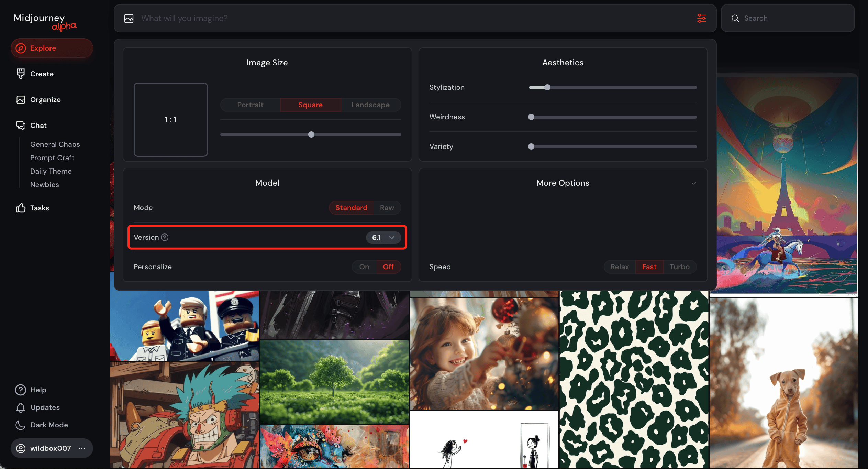Open the stick figure heart sketch image

[484, 440]
